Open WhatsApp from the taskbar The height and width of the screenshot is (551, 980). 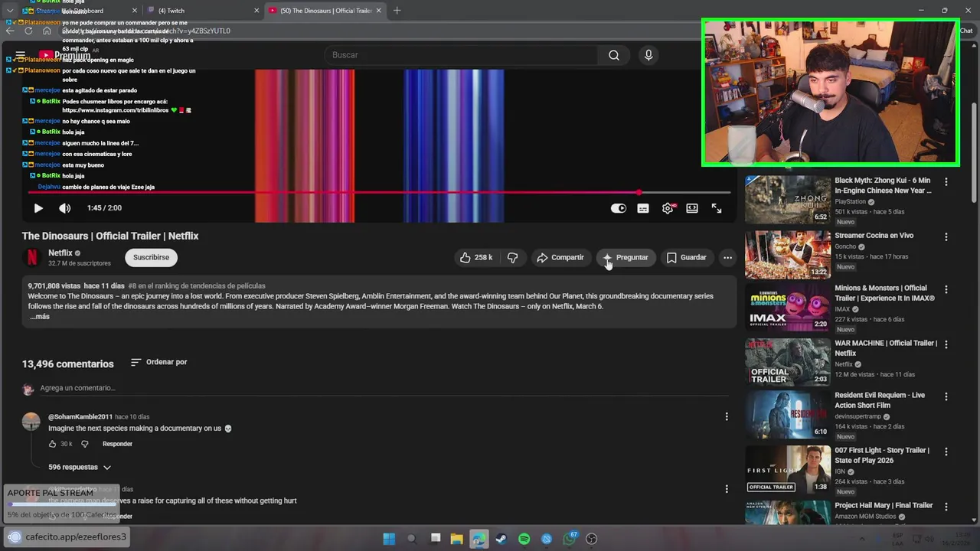click(x=569, y=539)
